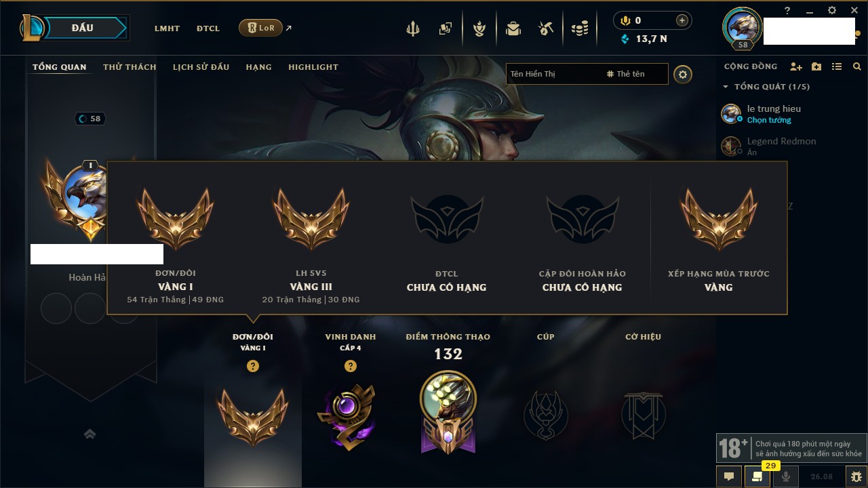Open the Store coins icon
The width and height of the screenshot is (868, 488).
pos(580,28)
